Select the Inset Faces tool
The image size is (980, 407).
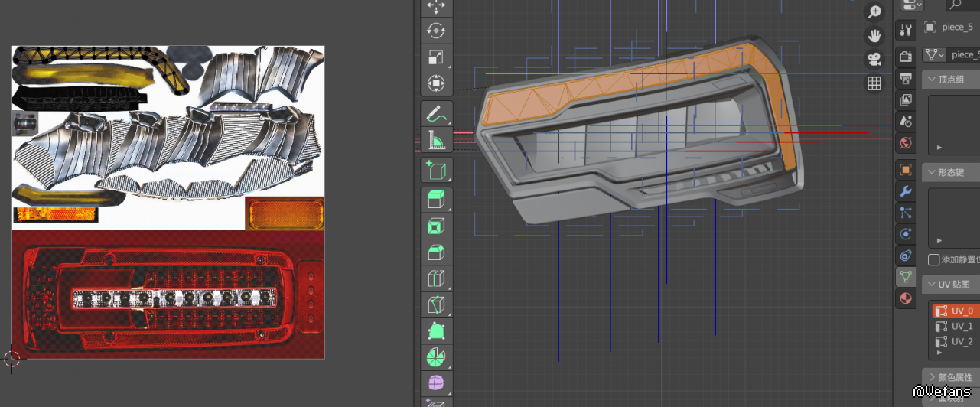pyautogui.click(x=436, y=226)
